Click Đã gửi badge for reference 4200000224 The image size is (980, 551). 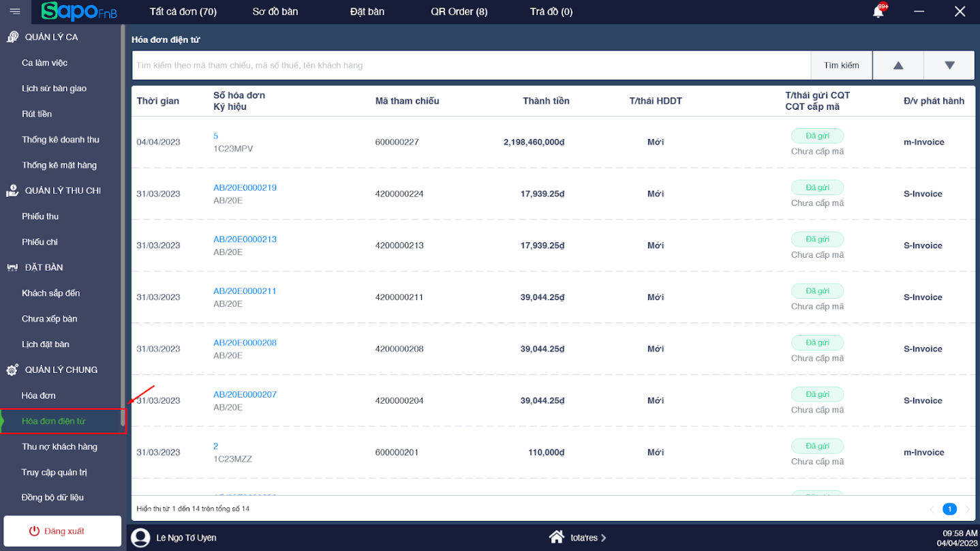817,188
